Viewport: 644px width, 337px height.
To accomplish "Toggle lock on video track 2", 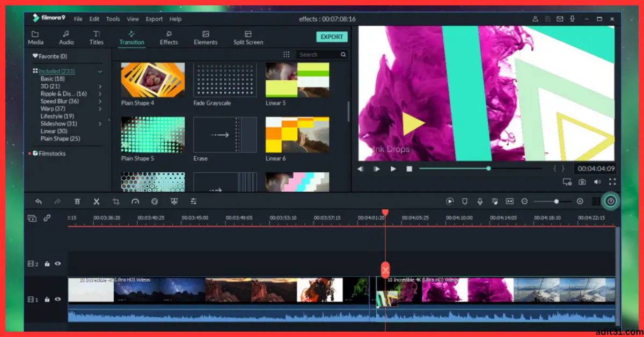I will point(47,264).
